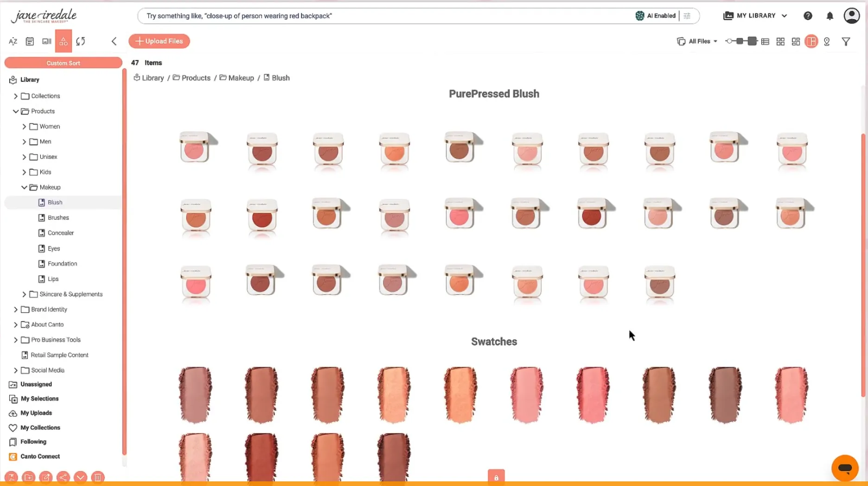Expand the Pro Business Tools folder
Image resolution: width=868 pixels, height=486 pixels.
[16, 340]
